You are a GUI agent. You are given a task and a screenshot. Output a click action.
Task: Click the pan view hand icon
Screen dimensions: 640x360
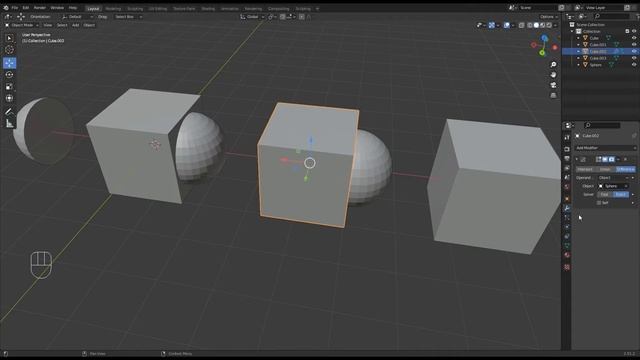pos(553,75)
